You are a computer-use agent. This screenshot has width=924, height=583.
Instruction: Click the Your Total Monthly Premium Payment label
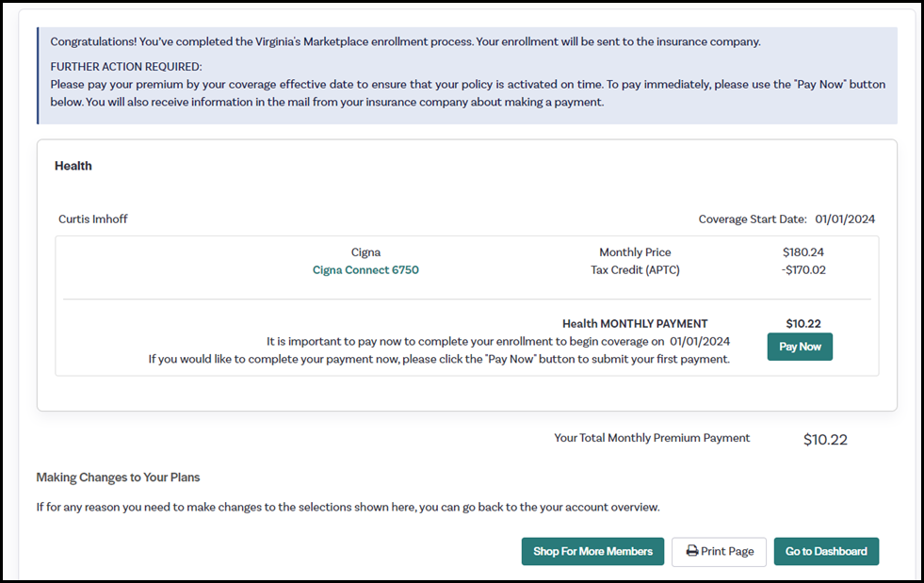pos(652,438)
